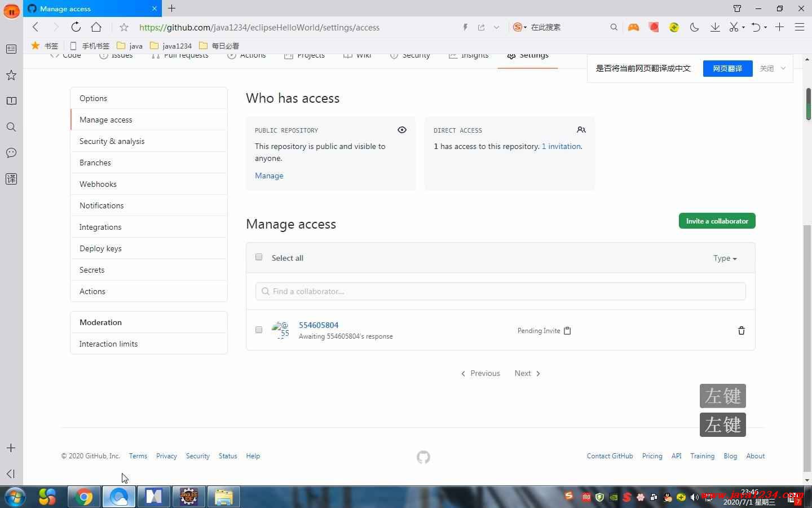Screen dimensions: 812x508
Task: Click the GitHub logo in footer
Action: click(x=423, y=457)
